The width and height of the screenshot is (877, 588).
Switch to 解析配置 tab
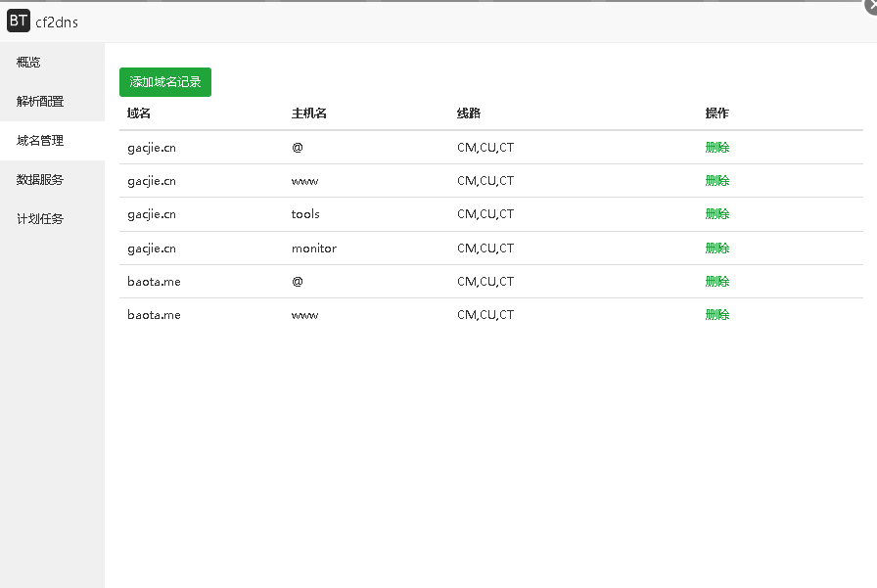pyautogui.click(x=40, y=102)
